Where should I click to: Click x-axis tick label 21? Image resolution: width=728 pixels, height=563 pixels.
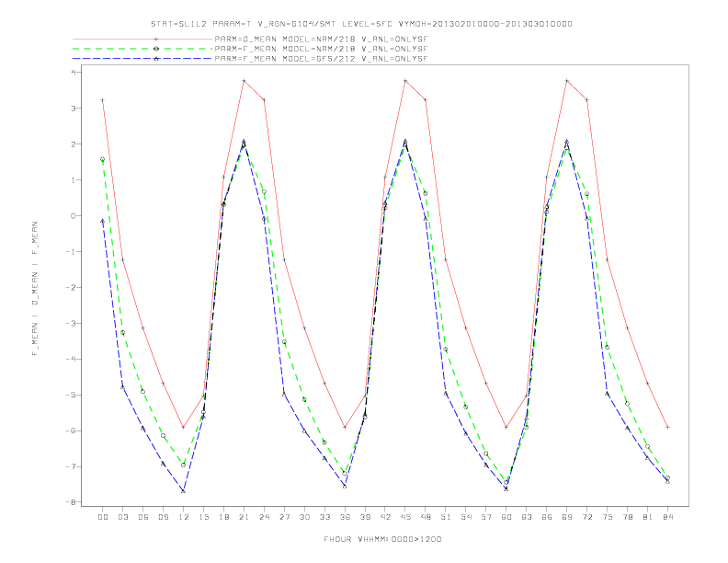coord(244,517)
